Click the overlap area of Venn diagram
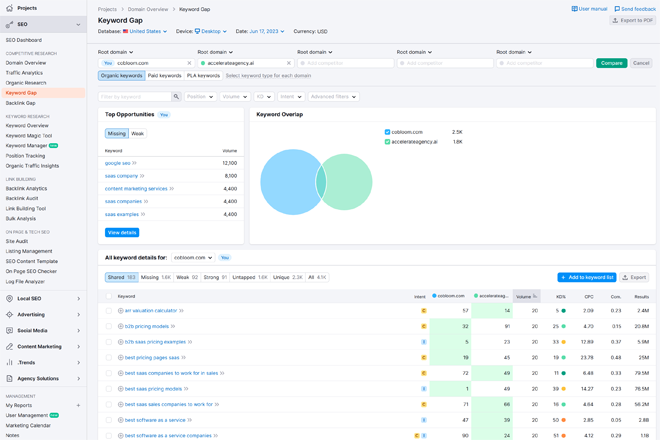Screen dimensions: 660x440 (321, 182)
